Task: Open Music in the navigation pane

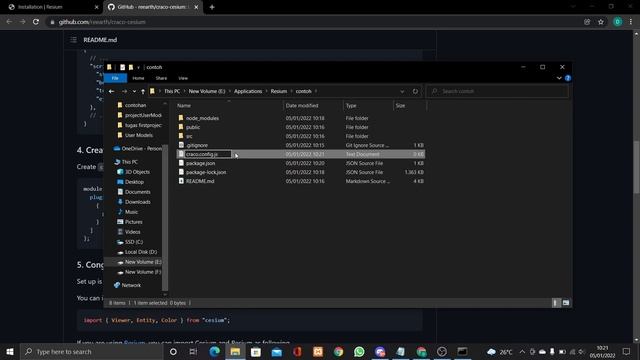Action: point(131,212)
